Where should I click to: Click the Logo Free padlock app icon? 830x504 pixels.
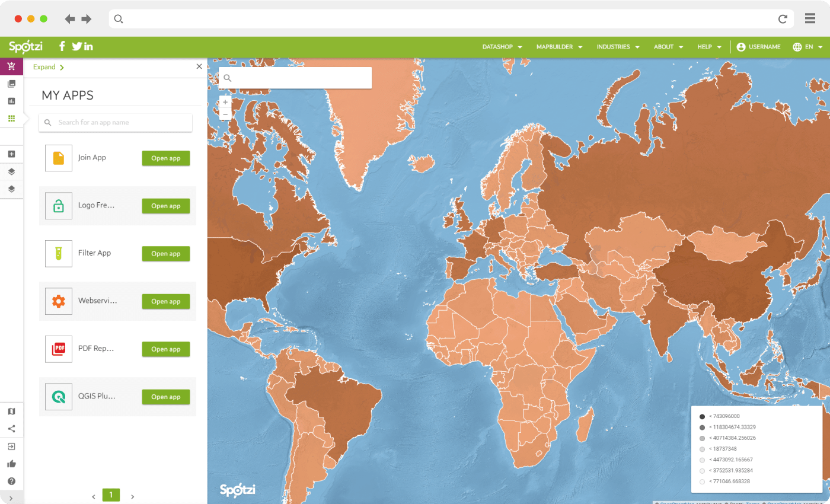tap(59, 206)
